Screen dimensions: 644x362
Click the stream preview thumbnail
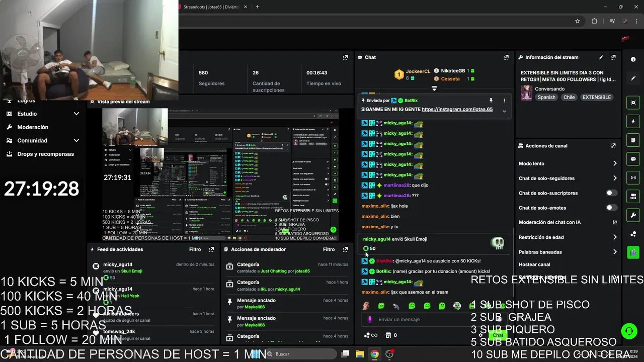(220, 174)
